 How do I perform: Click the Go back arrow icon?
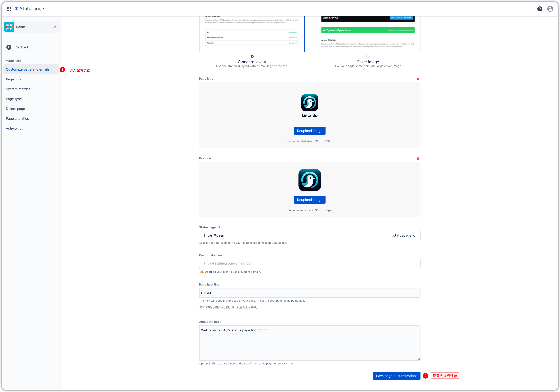coord(9,47)
